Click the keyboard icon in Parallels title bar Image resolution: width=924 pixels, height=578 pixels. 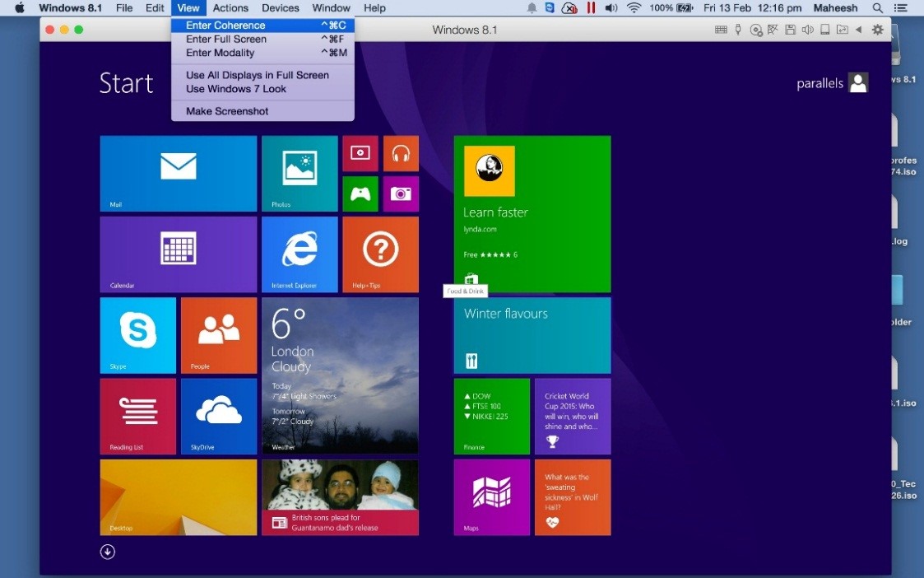721,30
